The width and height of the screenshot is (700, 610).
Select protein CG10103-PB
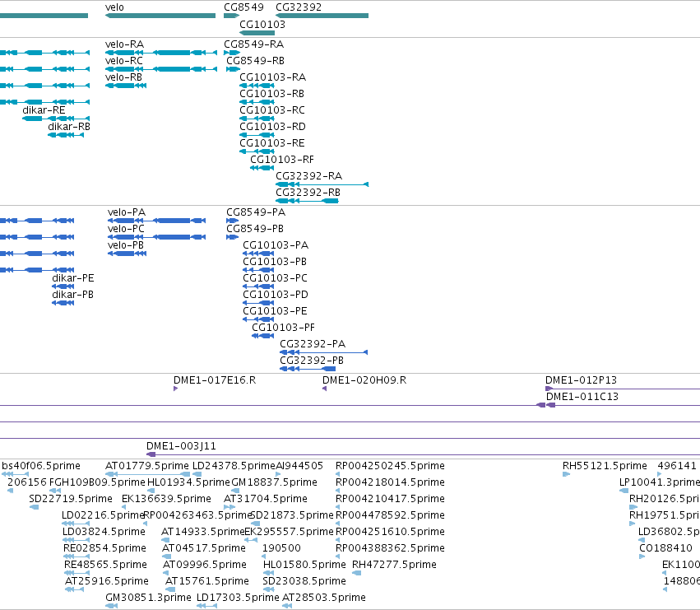pyautogui.click(x=258, y=270)
